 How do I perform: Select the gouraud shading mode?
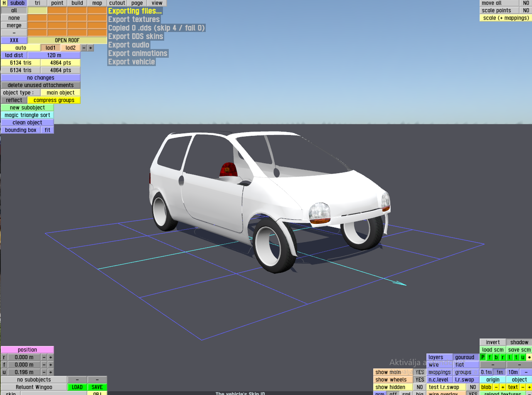[x=466, y=357]
